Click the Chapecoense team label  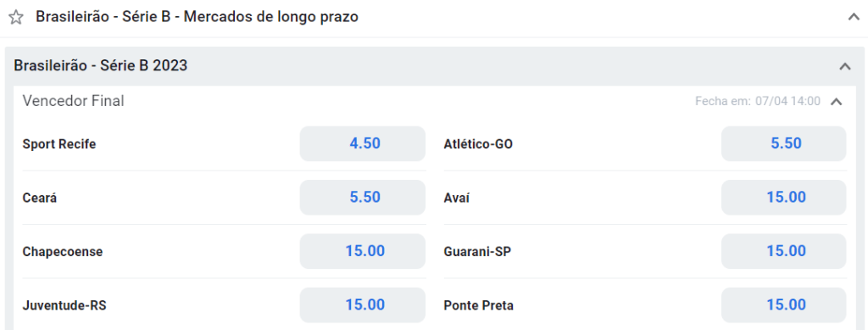point(63,252)
